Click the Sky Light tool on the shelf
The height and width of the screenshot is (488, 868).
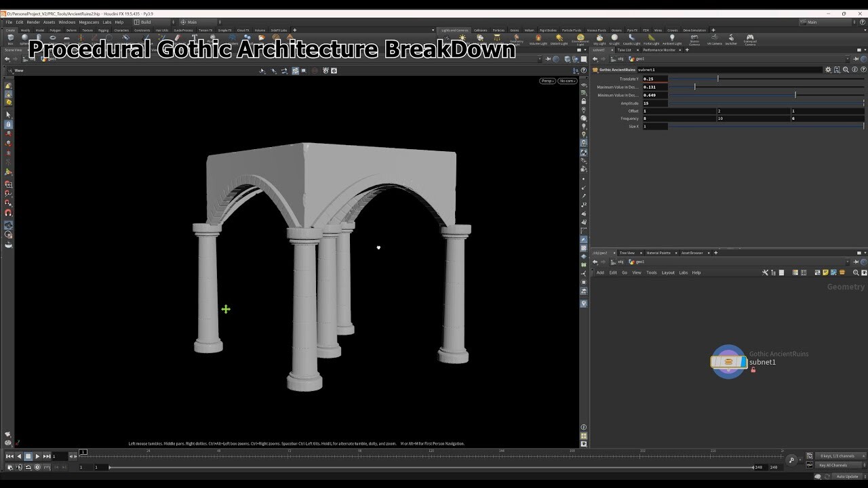tap(599, 38)
